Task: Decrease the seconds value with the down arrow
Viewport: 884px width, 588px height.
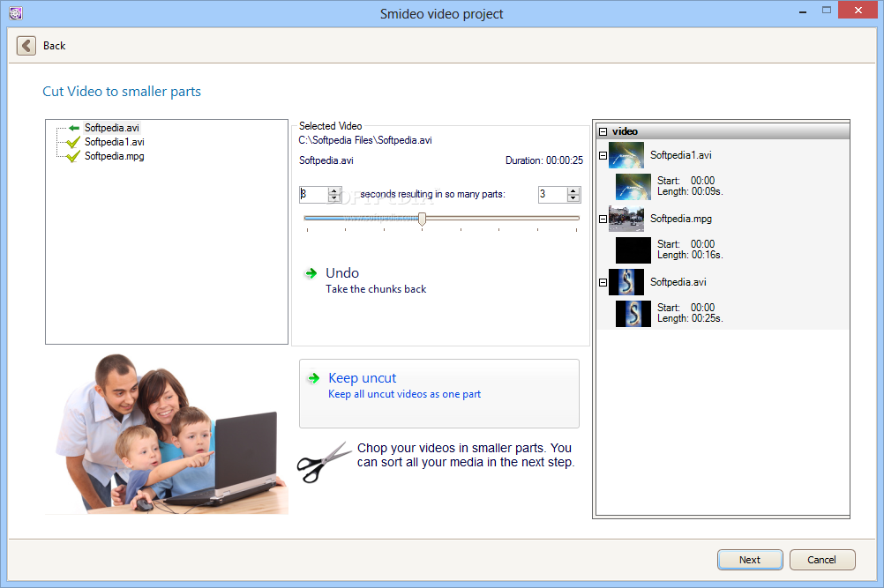Action: [x=334, y=198]
